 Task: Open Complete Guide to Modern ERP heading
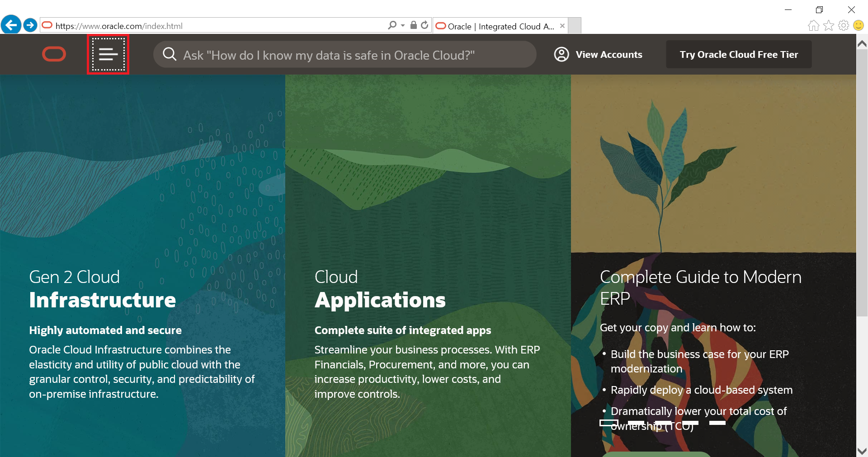tap(701, 287)
